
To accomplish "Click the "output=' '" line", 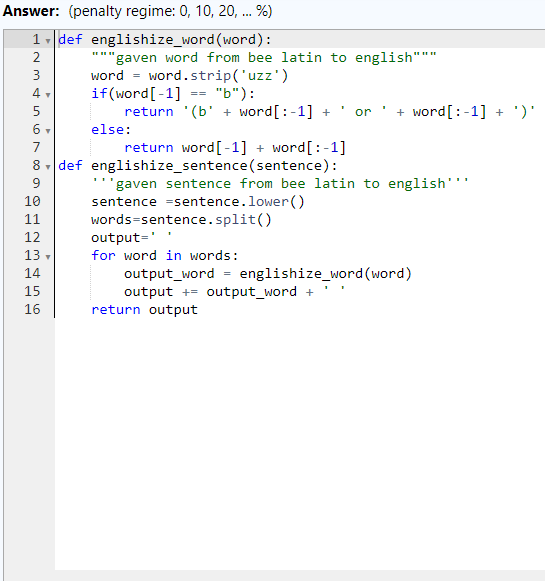I will click(x=132, y=237).
